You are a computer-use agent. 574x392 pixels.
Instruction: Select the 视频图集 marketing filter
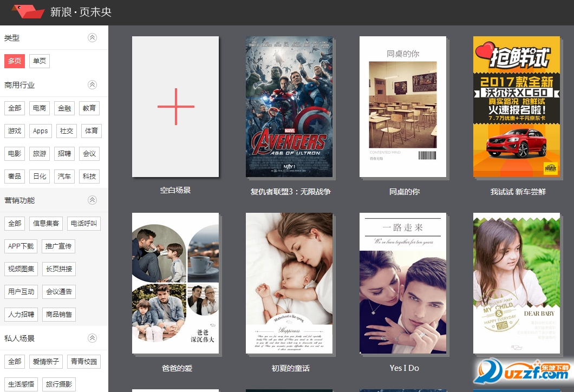coord(21,269)
